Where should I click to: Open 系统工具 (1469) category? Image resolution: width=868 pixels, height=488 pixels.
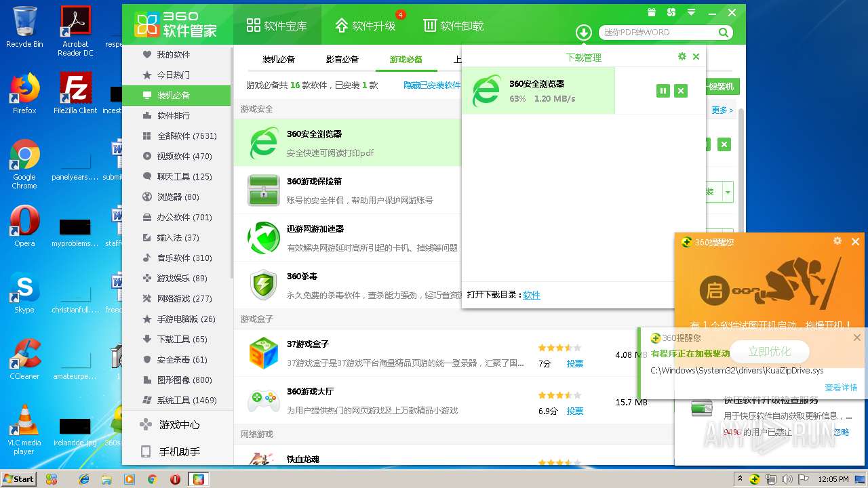(176, 400)
